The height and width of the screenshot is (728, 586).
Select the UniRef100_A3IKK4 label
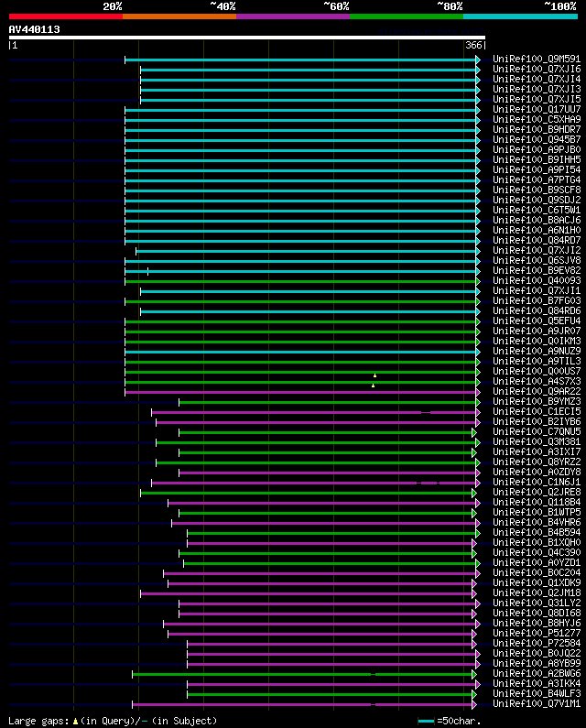coord(537,683)
